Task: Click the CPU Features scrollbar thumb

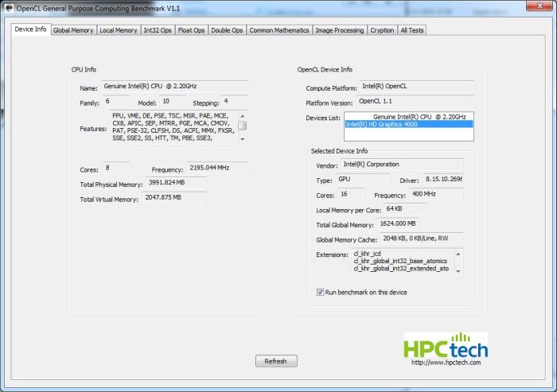Action: pyautogui.click(x=242, y=126)
